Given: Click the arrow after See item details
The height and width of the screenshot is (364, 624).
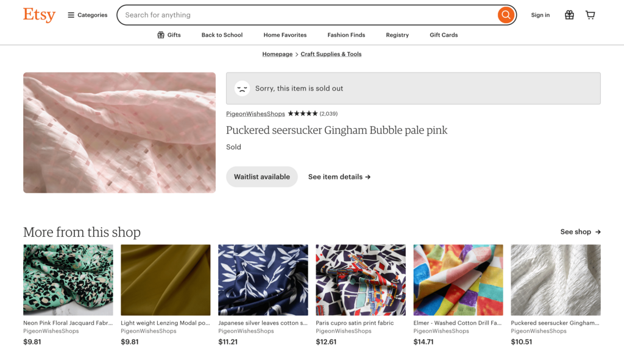Looking at the screenshot, I should coord(367,177).
